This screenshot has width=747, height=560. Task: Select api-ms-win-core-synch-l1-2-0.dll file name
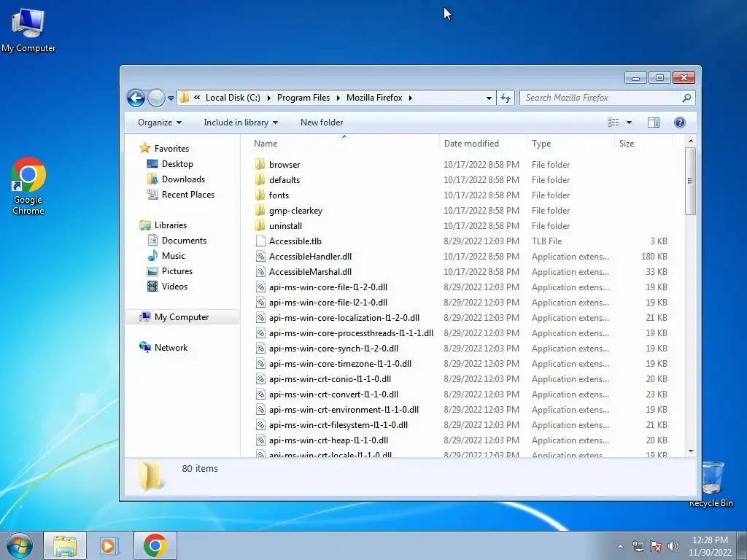coord(333,348)
